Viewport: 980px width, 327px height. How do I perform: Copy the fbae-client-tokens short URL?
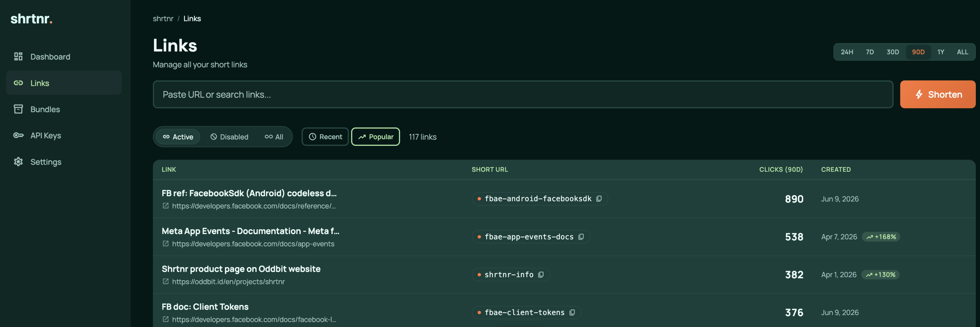(x=572, y=313)
